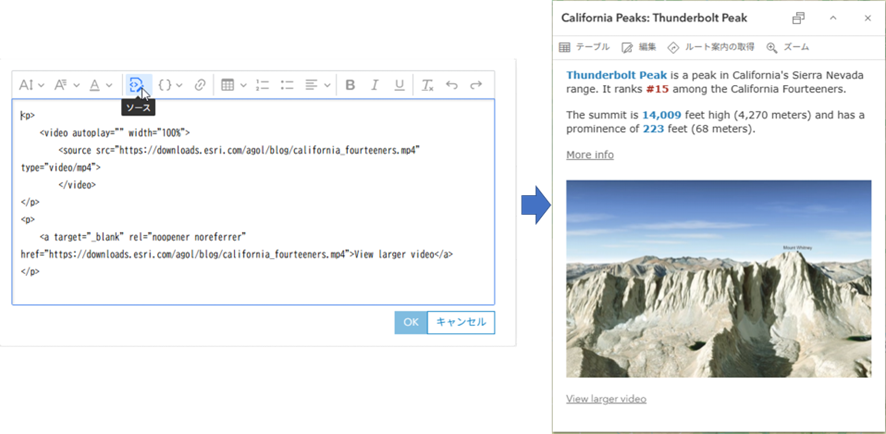Click the dock popup icon
The height and width of the screenshot is (434, 886).
798,18
